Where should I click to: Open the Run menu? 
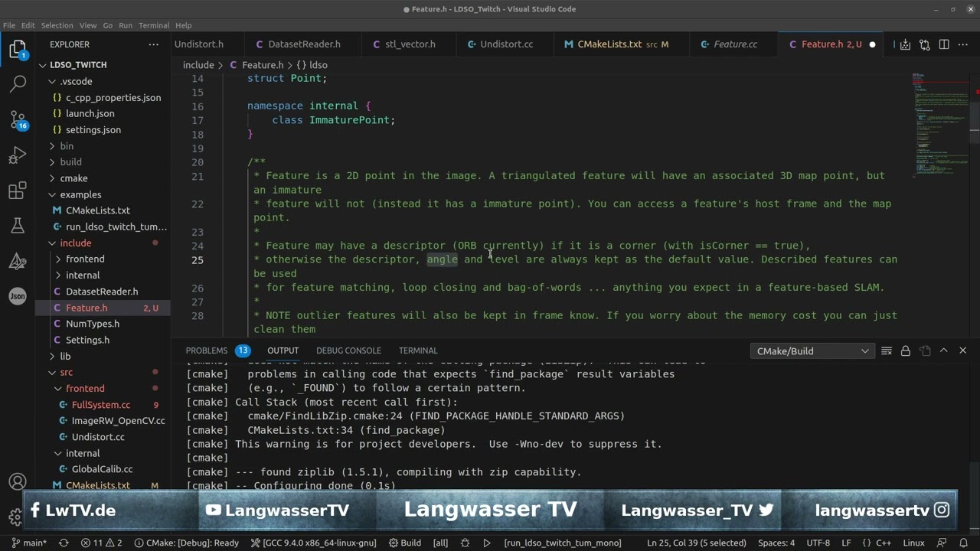tap(126, 25)
